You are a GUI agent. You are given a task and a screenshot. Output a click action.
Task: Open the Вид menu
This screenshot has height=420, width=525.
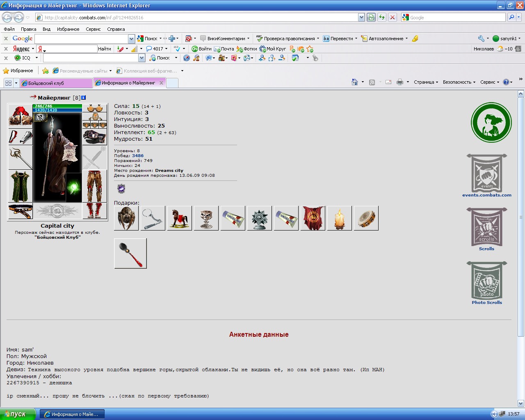[47, 29]
